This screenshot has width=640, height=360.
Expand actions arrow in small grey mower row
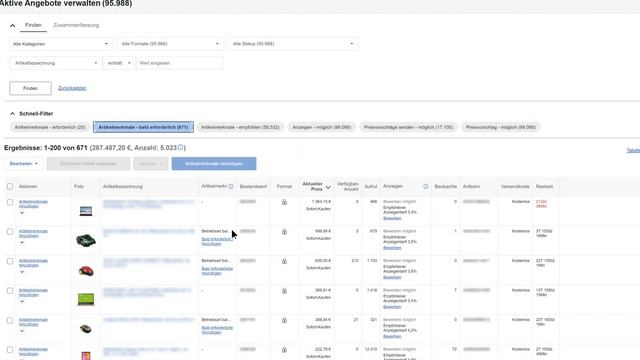tap(22, 331)
